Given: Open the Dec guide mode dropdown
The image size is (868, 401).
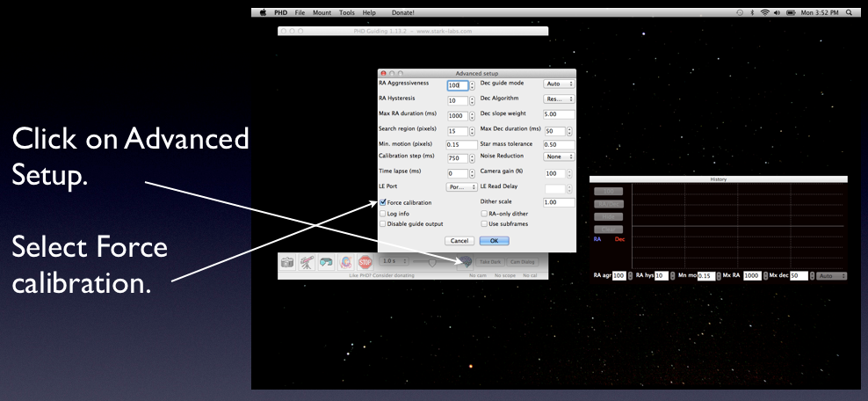Looking at the screenshot, I should (x=559, y=84).
